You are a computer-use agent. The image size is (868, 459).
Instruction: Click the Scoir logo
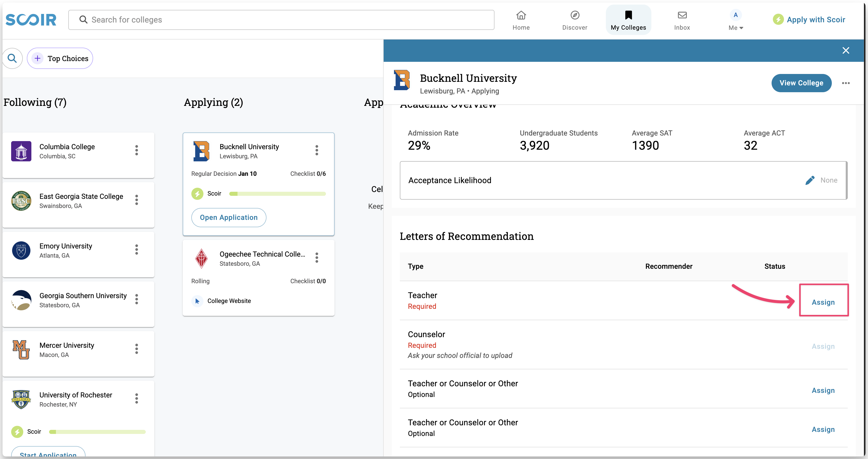point(31,20)
